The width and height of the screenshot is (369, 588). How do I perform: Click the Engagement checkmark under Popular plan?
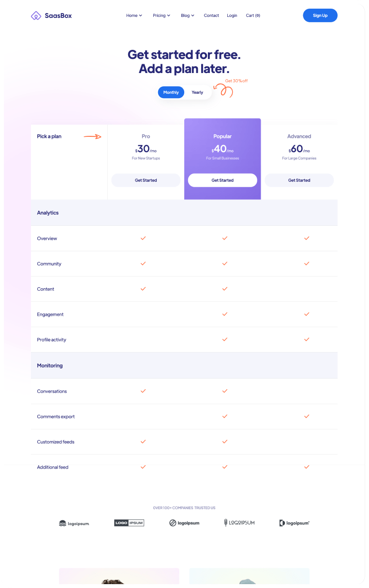pos(224,314)
